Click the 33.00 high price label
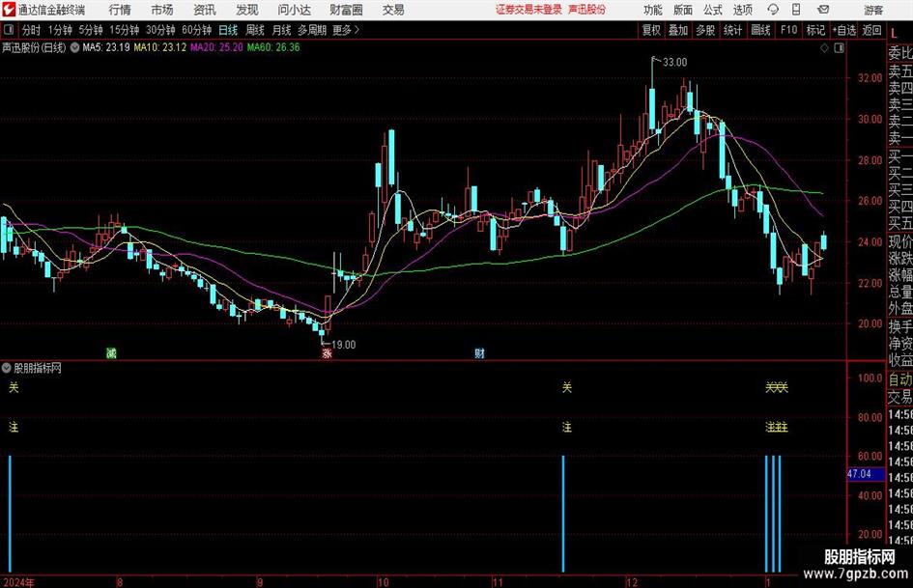This screenshot has height=588, width=913. [675, 63]
